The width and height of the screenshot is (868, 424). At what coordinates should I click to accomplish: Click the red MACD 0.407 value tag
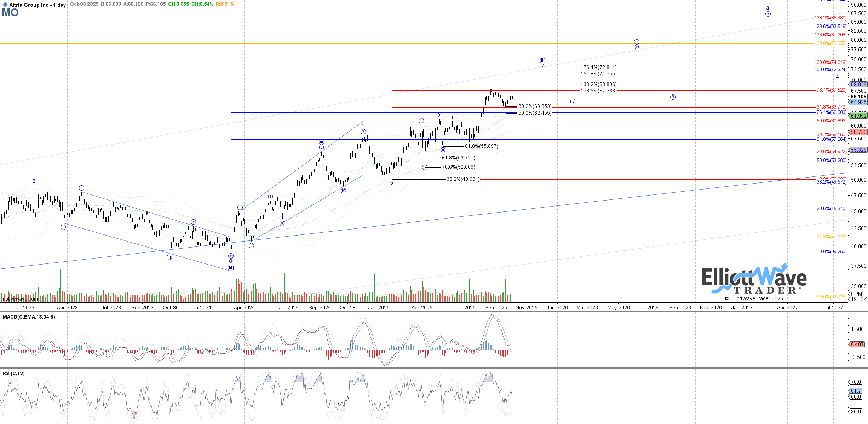pyautogui.click(x=857, y=344)
